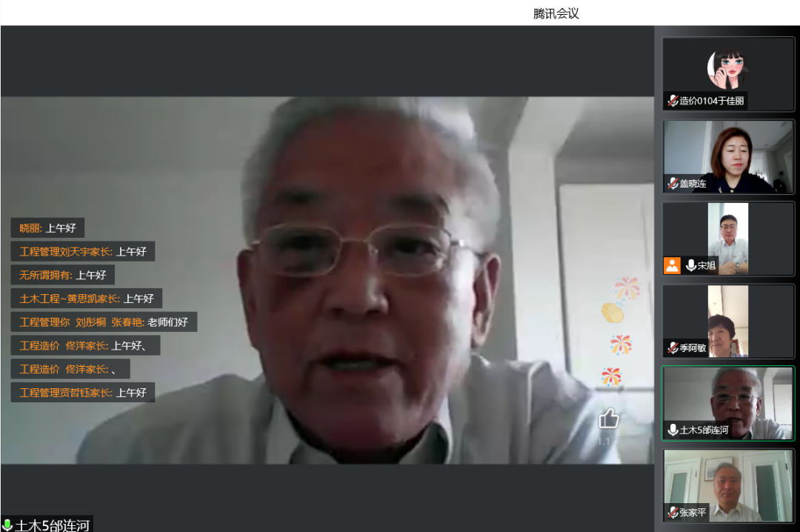This screenshot has width=800, height=532.
Task: Click 无所谓拥有's chat message
Action: point(63,275)
